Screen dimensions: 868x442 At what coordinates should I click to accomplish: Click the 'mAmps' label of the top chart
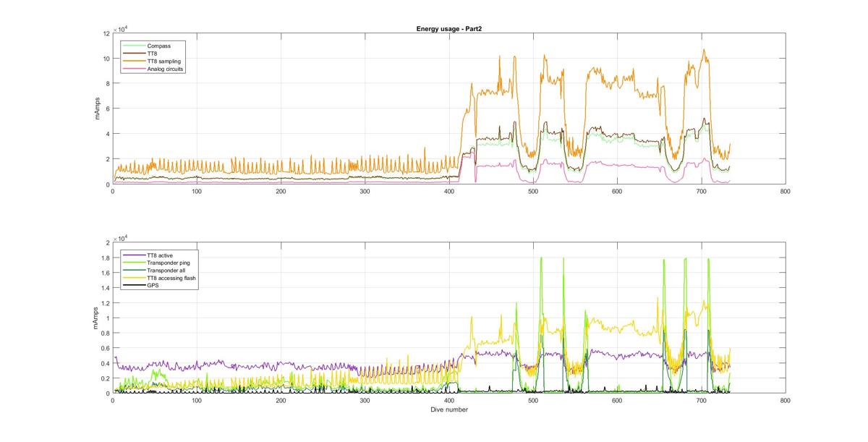[x=98, y=109]
